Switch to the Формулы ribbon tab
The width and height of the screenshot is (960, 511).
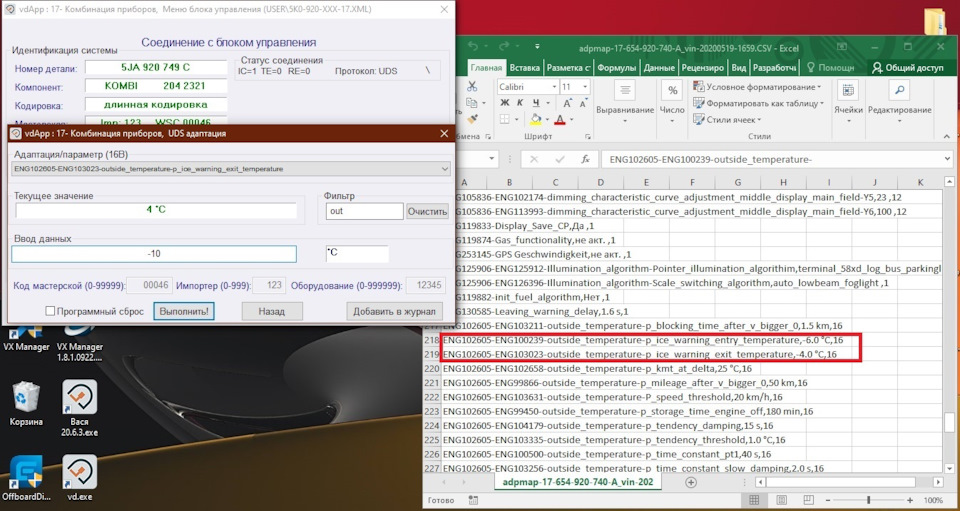(x=617, y=68)
